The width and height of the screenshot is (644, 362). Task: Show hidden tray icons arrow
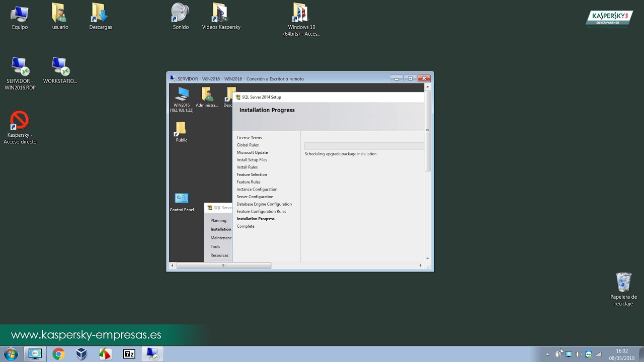coord(547,354)
